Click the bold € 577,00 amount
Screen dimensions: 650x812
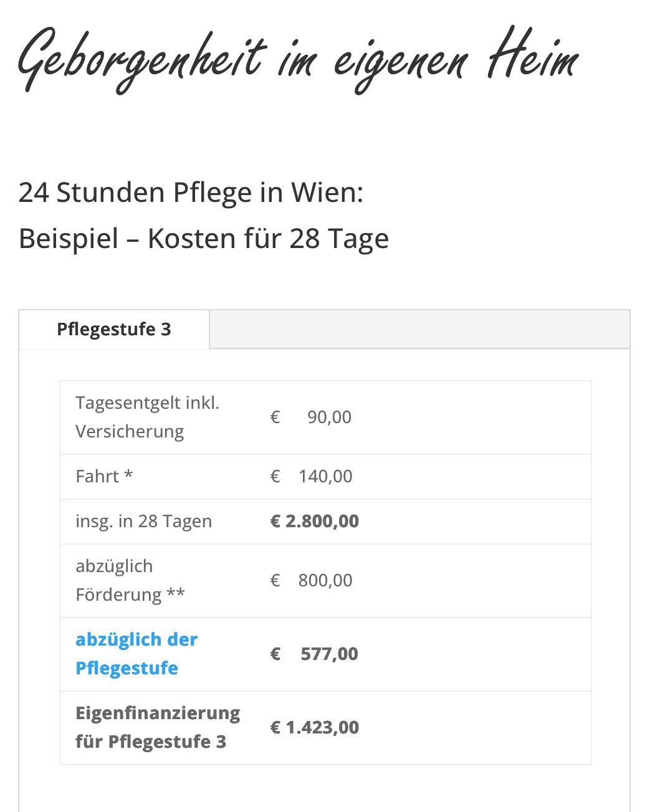315,654
